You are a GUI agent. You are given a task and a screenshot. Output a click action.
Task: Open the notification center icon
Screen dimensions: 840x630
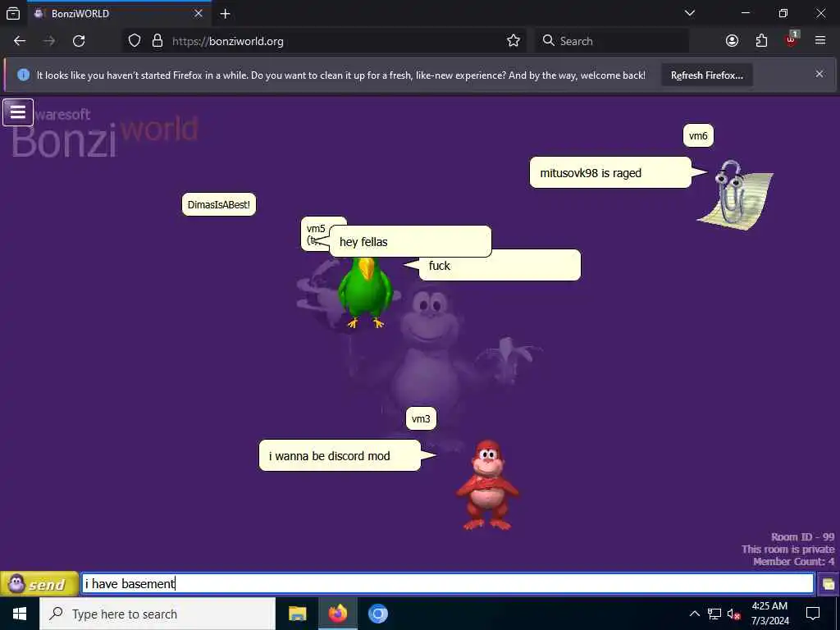tap(813, 614)
